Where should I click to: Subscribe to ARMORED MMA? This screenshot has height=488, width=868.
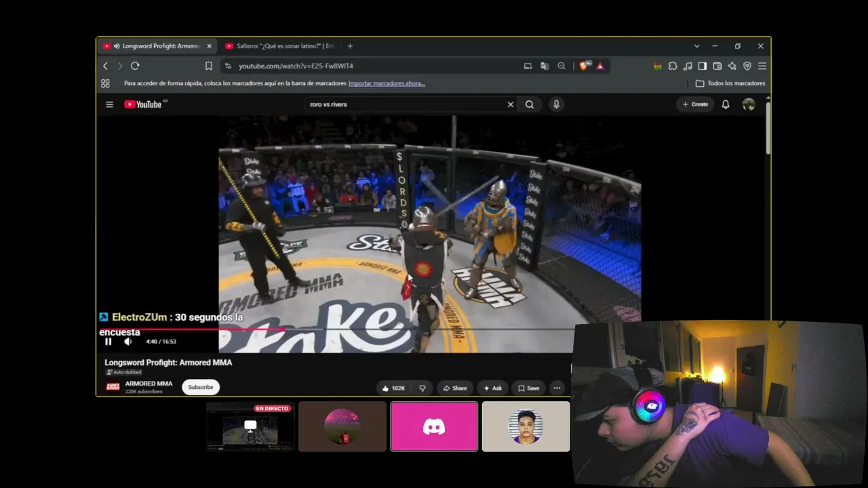[x=201, y=387]
